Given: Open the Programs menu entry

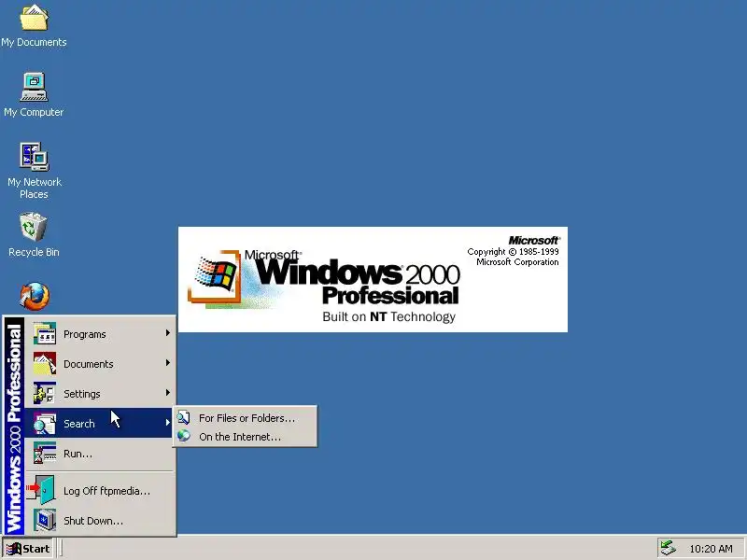Looking at the screenshot, I should coord(100,334).
